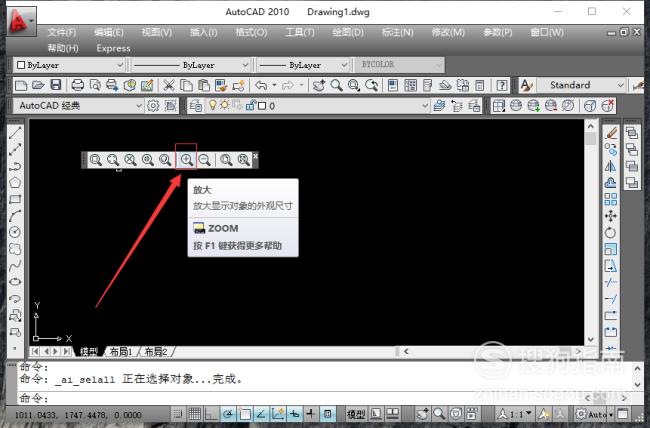Switch to the 布局1 tab
Screen dimensions: 650x428
(121, 352)
